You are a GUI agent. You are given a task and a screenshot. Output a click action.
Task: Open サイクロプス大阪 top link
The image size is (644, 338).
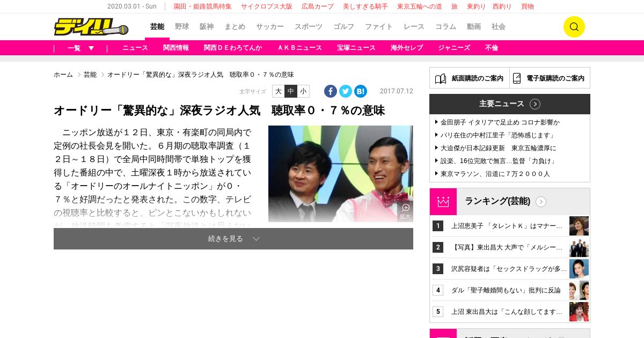[267, 6]
